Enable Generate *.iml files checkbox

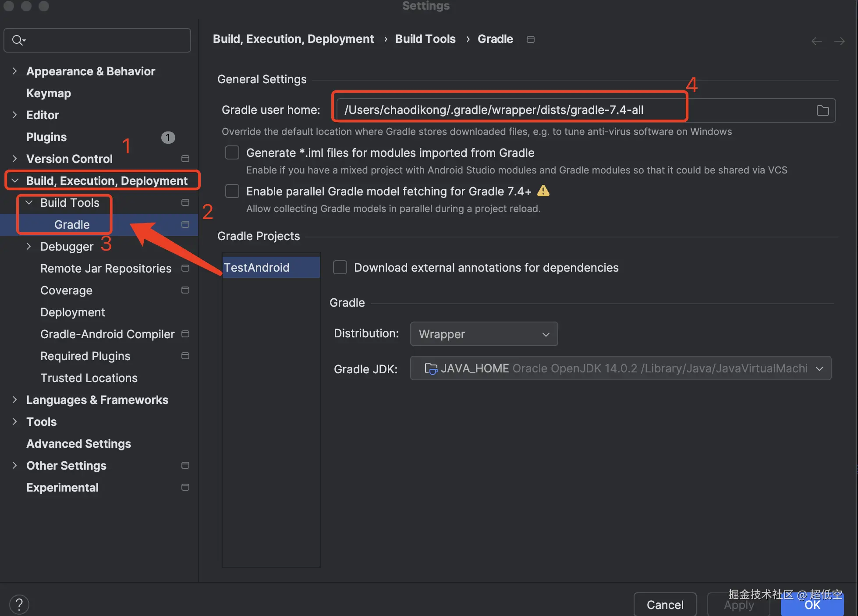point(232,152)
